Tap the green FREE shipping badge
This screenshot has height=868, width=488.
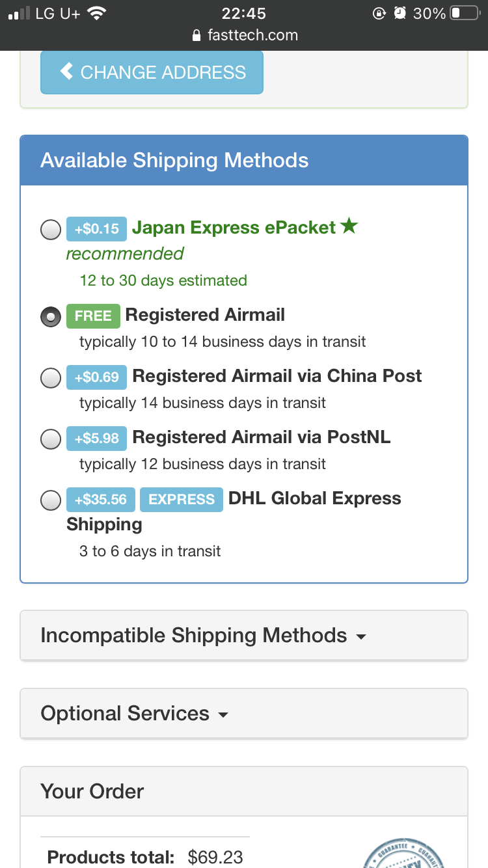click(x=93, y=316)
